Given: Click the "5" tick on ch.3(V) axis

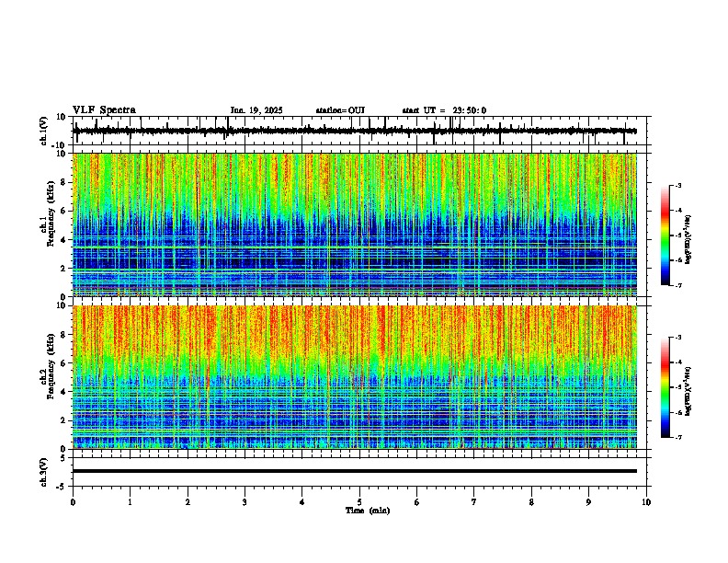Looking at the screenshot, I should point(64,458).
